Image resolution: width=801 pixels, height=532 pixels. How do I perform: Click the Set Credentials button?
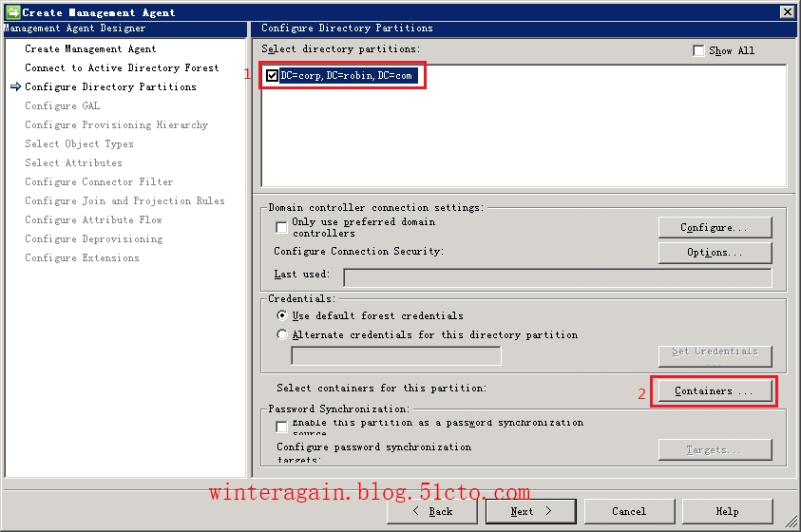pyautogui.click(x=715, y=356)
